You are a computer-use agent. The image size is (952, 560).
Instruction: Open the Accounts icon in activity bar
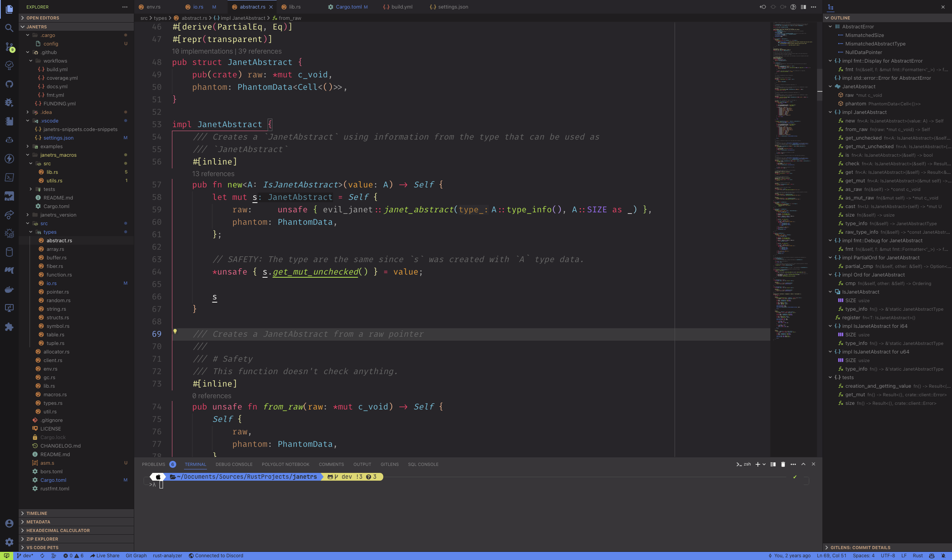[9, 523]
